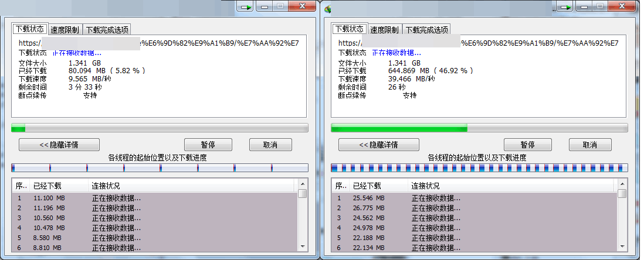Pause the download at 5.82% with 暂停

(x=208, y=145)
